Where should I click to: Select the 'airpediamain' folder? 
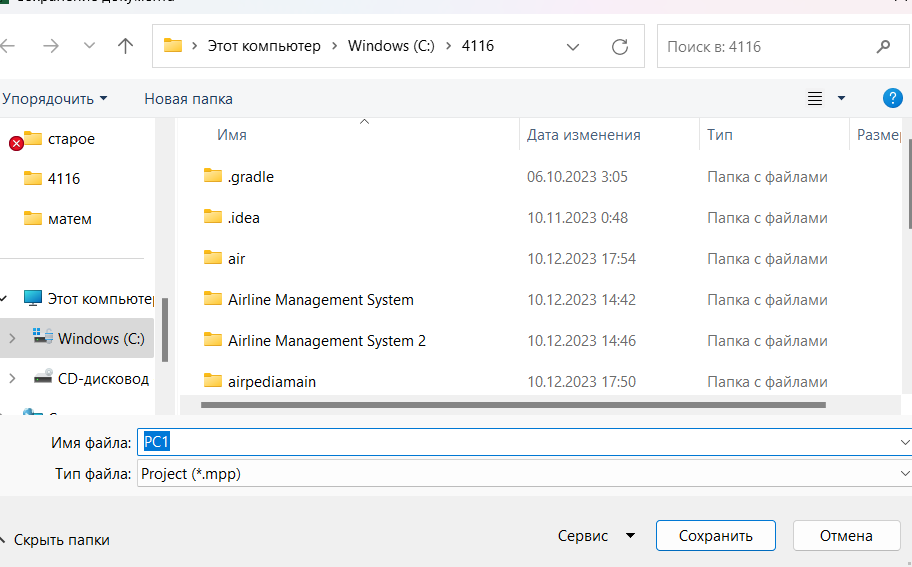pyautogui.click(x=272, y=382)
